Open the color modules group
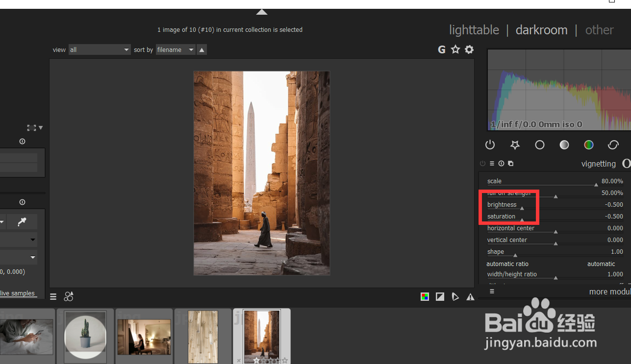631x364 pixels. 588,145
